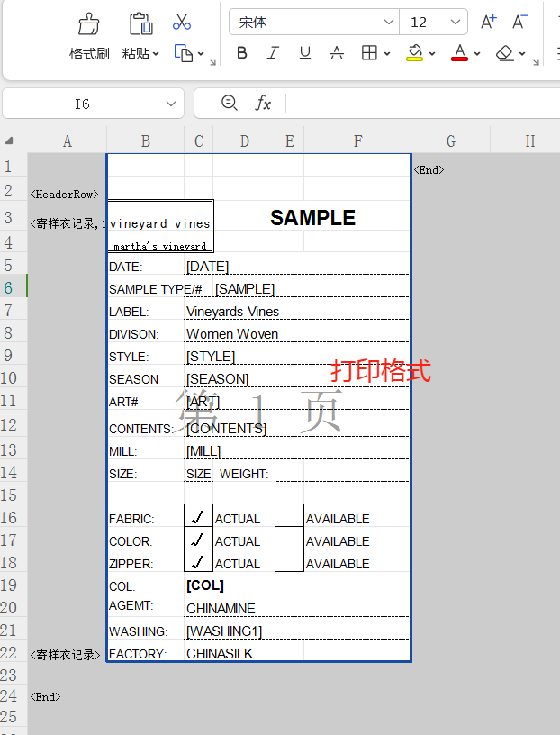Toggle Bold formatting

pos(242,53)
